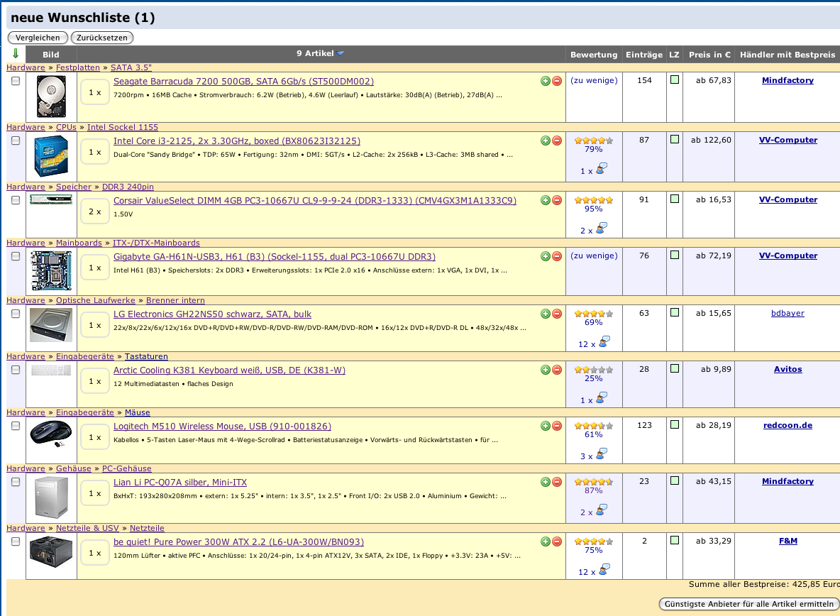
Task: Open bdbayer dealer link
Action: [787, 313]
